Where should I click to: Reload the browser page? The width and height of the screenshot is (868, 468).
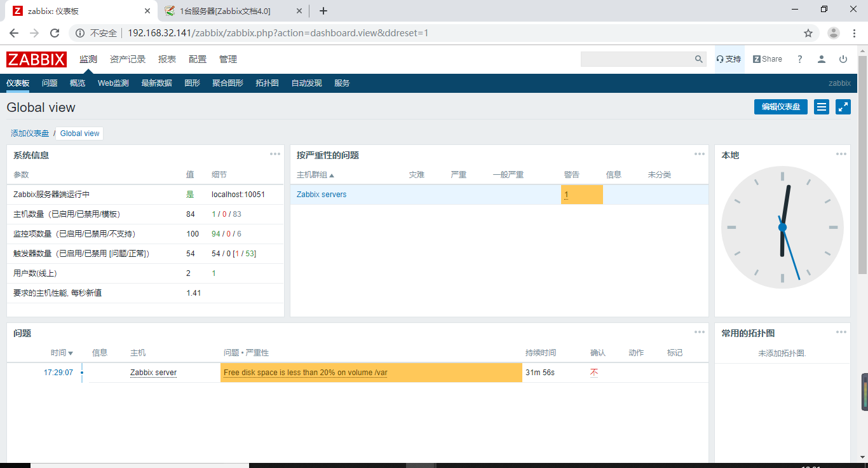(55, 33)
